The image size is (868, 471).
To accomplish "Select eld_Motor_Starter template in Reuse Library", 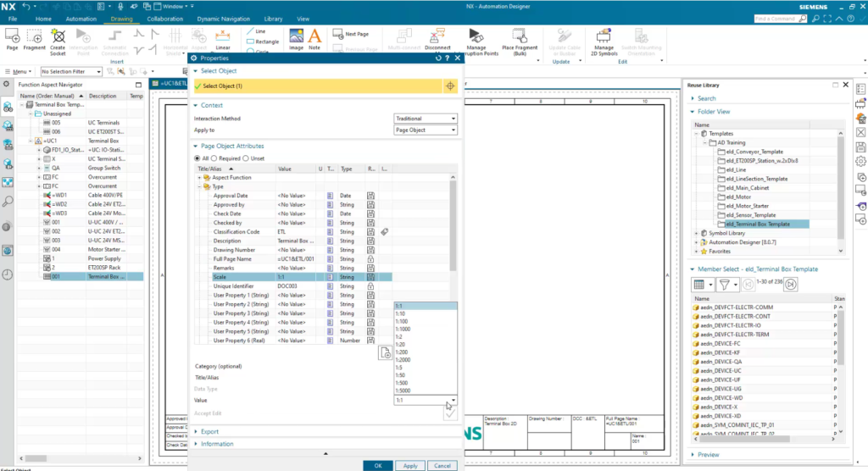I will [748, 206].
